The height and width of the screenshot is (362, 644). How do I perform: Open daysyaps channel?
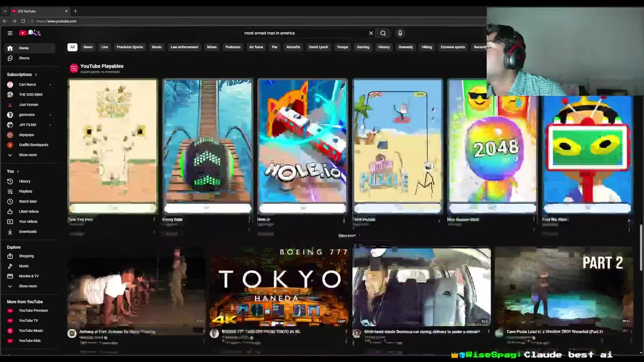tap(29, 135)
